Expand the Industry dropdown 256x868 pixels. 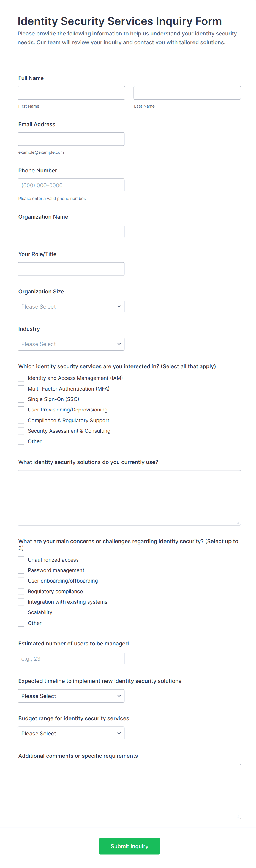click(x=71, y=344)
